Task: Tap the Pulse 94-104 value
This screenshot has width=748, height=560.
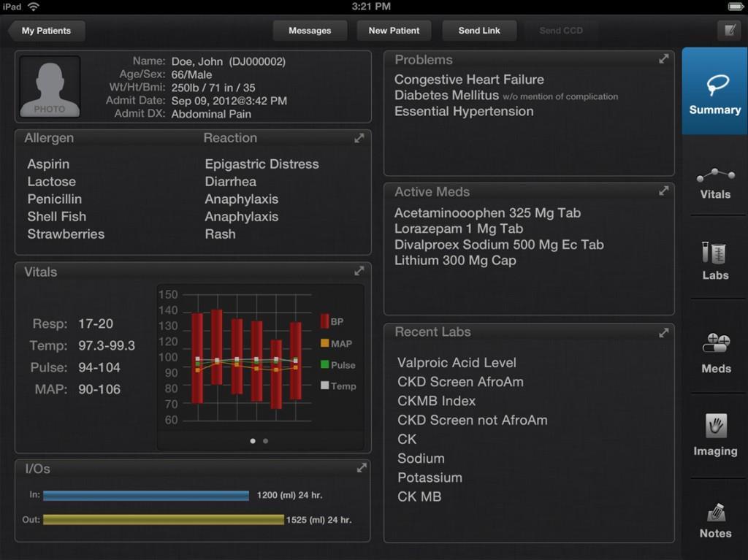Action: pyautogui.click(x=99, y=367)
